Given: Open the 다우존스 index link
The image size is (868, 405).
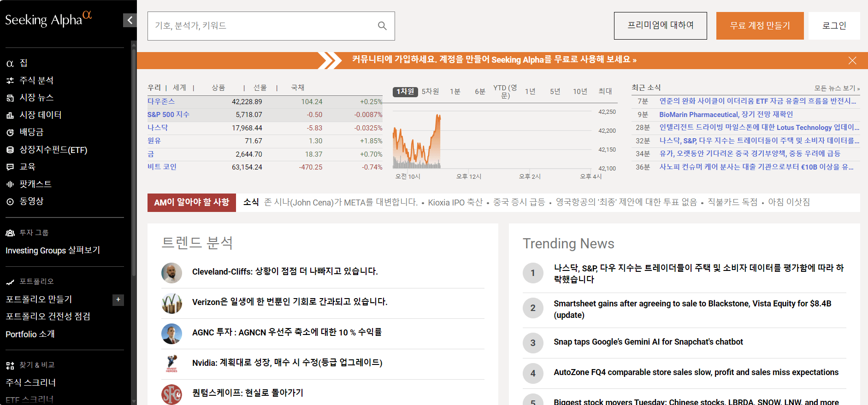Looking at the screenshot, I should coord(161,101).
